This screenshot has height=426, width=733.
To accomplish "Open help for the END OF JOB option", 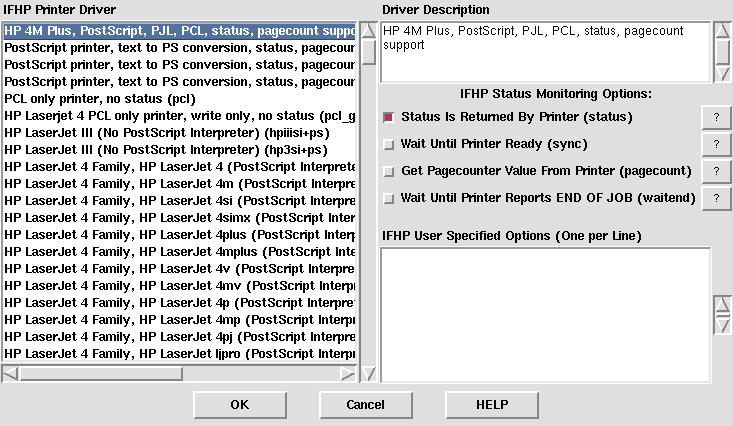I will (716, 198).
